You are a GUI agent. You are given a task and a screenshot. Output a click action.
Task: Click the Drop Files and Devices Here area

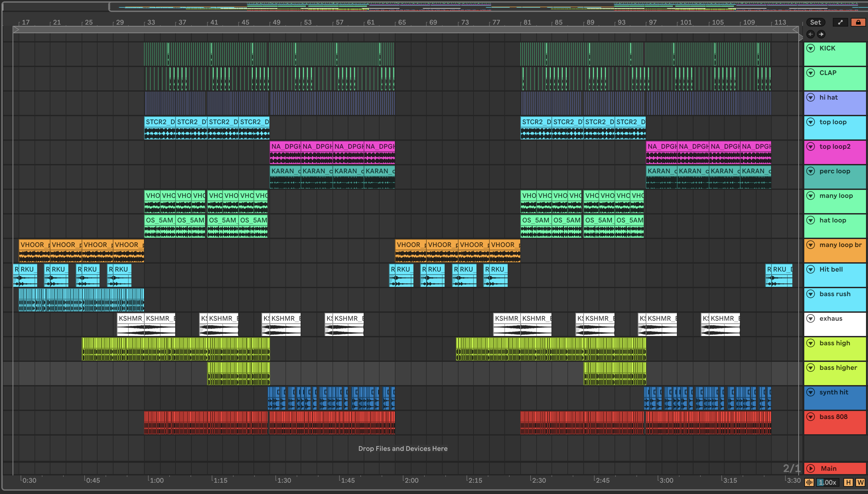click(402, 449)
